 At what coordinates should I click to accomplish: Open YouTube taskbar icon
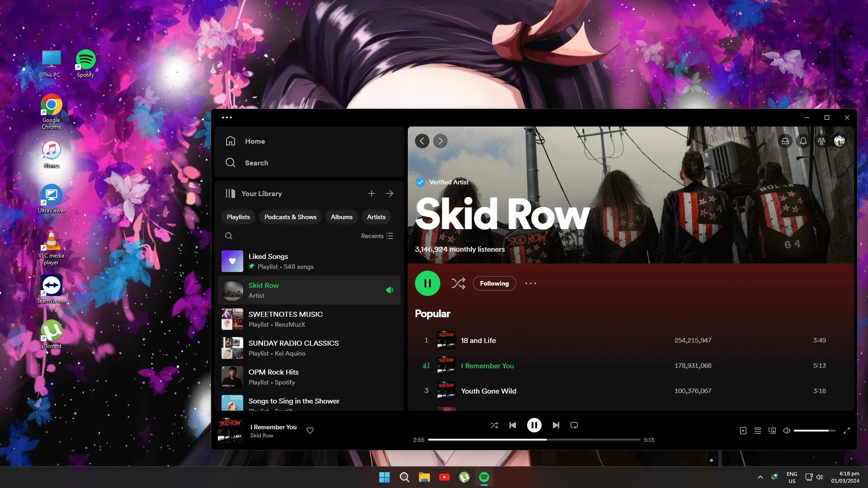coord(444,477)
